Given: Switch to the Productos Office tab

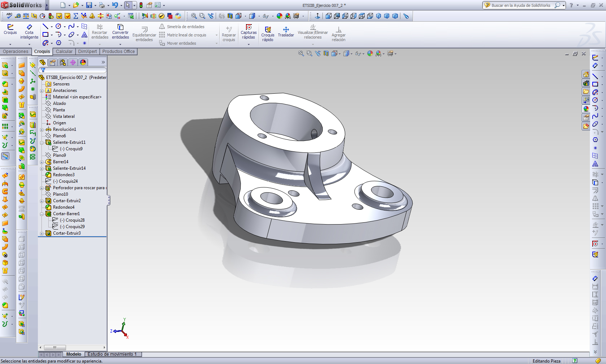Looking at the screenshot, I should click(x=119, y=52).
